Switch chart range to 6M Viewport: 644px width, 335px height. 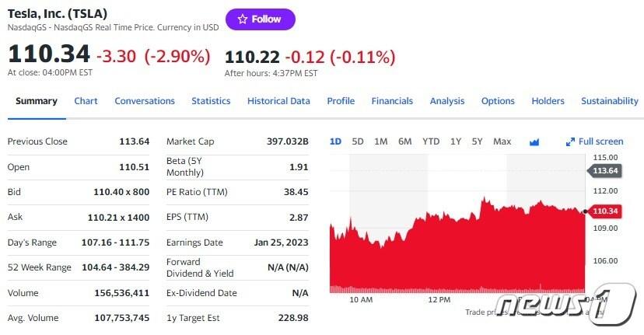tap(404, 141)
